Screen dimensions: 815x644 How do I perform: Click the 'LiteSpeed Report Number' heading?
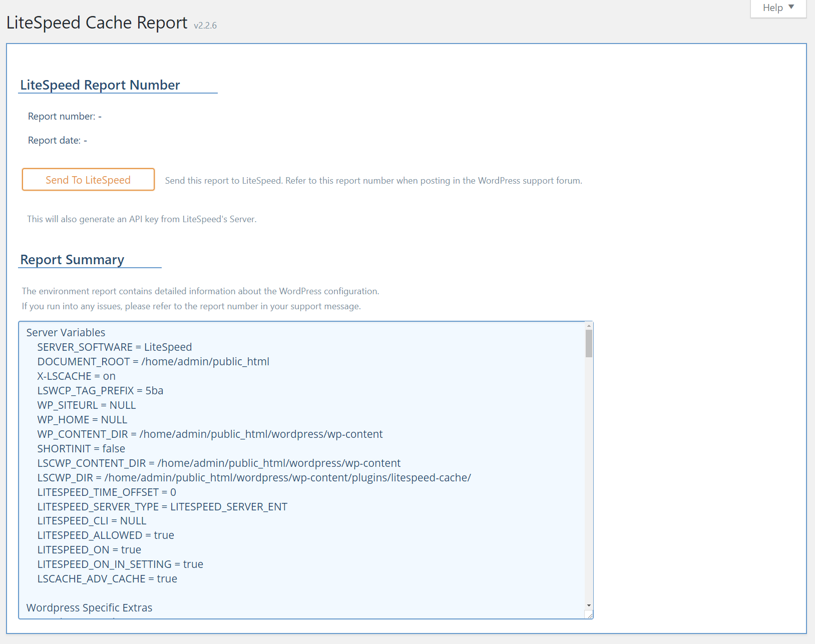click(x=100, y=85)
